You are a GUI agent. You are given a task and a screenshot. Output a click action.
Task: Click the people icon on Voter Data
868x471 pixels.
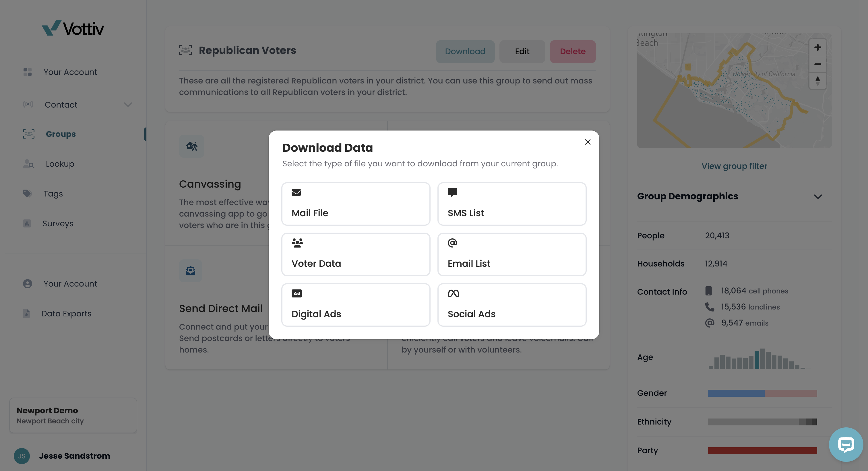click(297, 243)
